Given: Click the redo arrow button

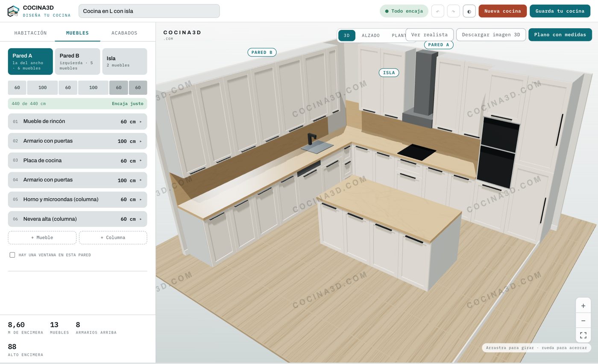Looking at the screenshot, I should click(x=453, y=11).
